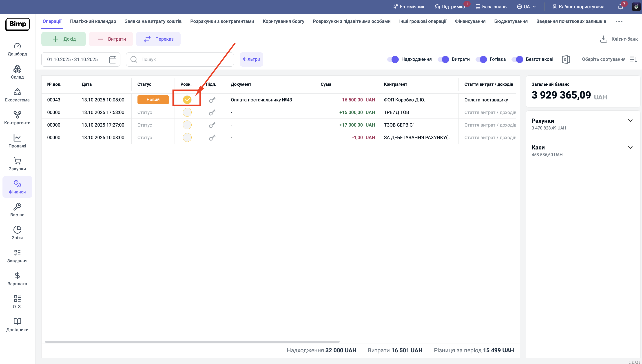The image size is (642, 364).
Task: Switch to Платіжний календар tab
Action: (93, 21)
